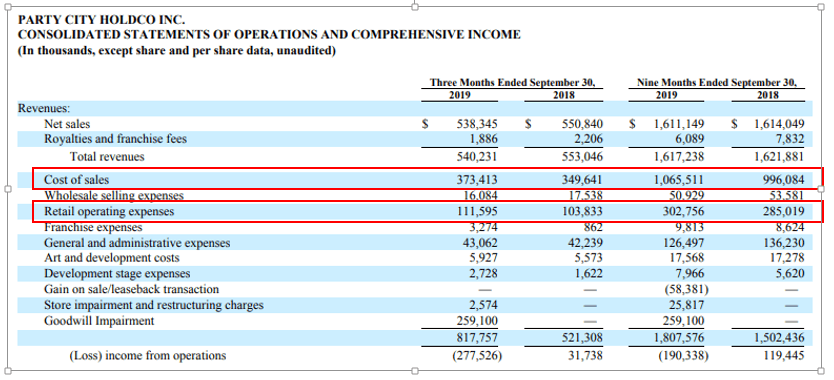The image size is (834, 380).
Task: Click the Three Months Ended September 30 header
Action: pos(512,83)
